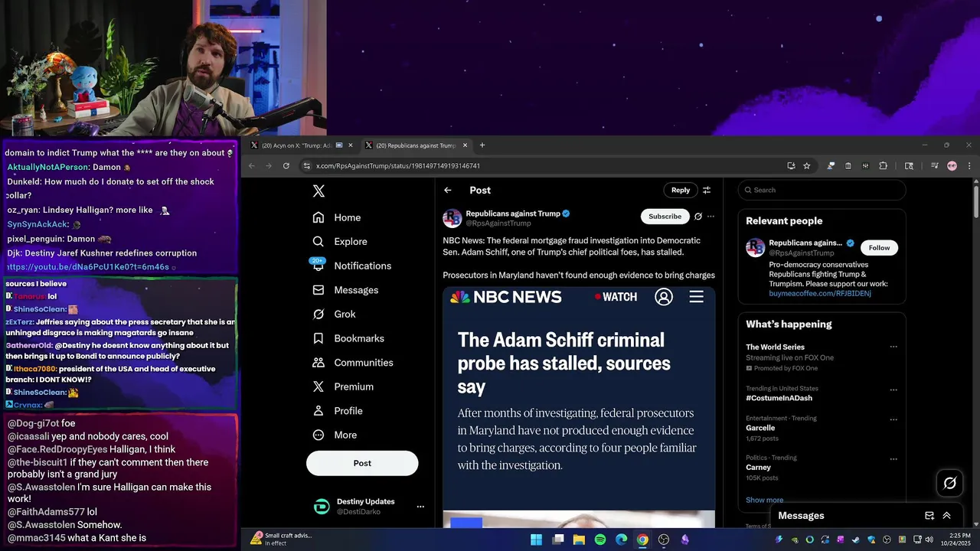Open options dots for The World Series trend
This screenshot has width=980, height=551.
[893, 347]
